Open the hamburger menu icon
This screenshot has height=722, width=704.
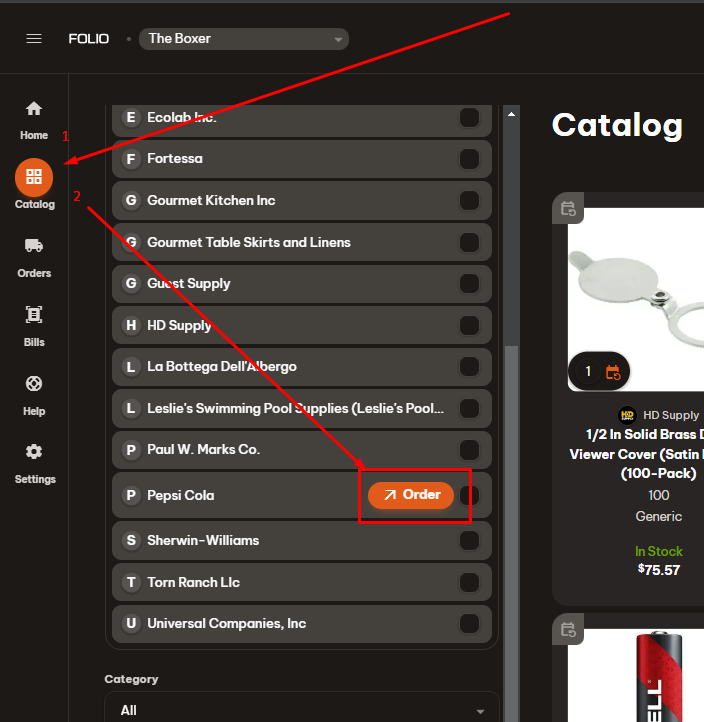[x=34, y=39]
